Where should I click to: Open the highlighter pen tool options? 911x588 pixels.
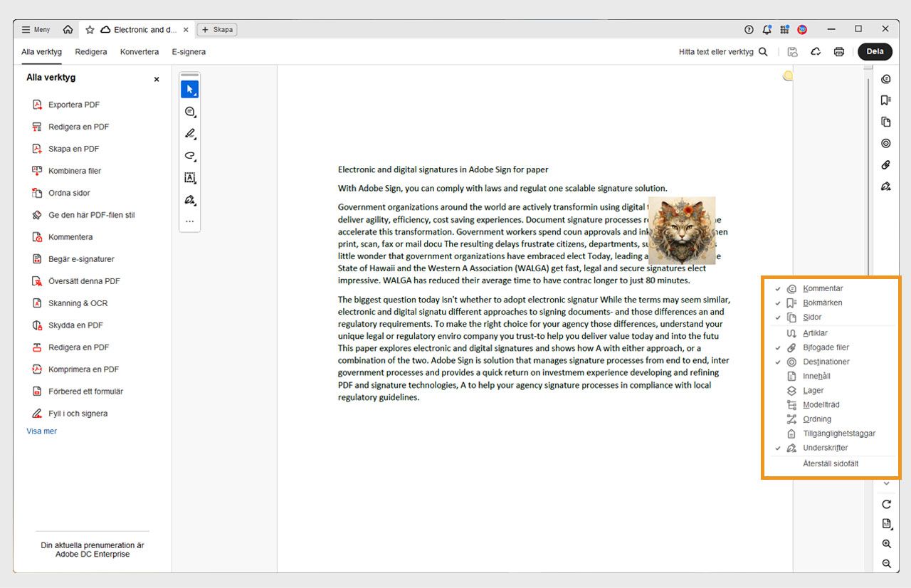coord(190,134)
